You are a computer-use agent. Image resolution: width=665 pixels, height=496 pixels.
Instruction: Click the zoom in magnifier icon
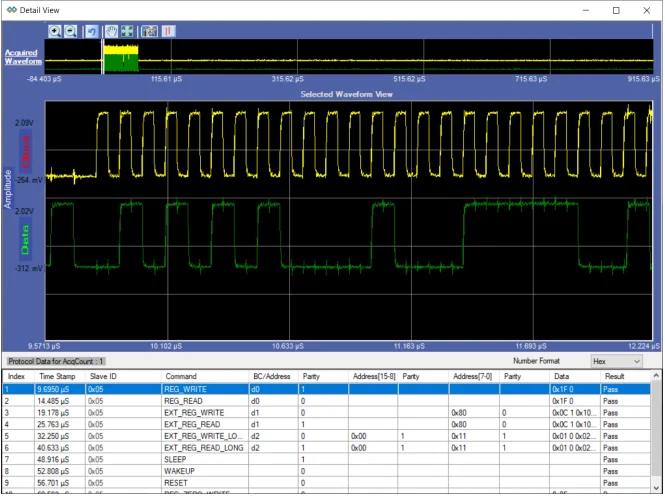coord(55,31)
